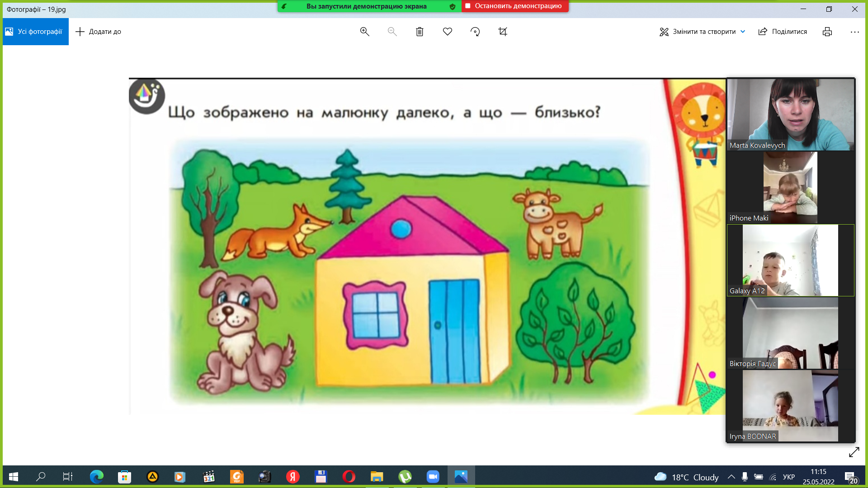Switch to Zoom from the taskbar
This screenshot has height=488, width=868.
pyautogui.click(x=433, y=476)
